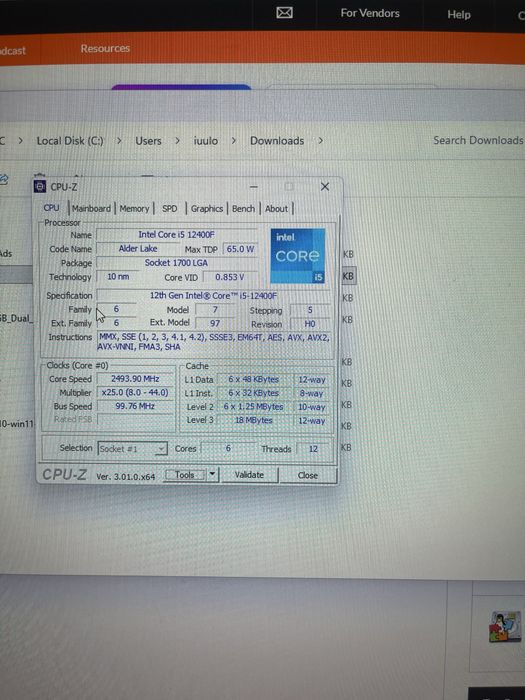Click Downloads in the Explorer breadcrumb
This screenshot has height=700, width=525.
(277, 141)
